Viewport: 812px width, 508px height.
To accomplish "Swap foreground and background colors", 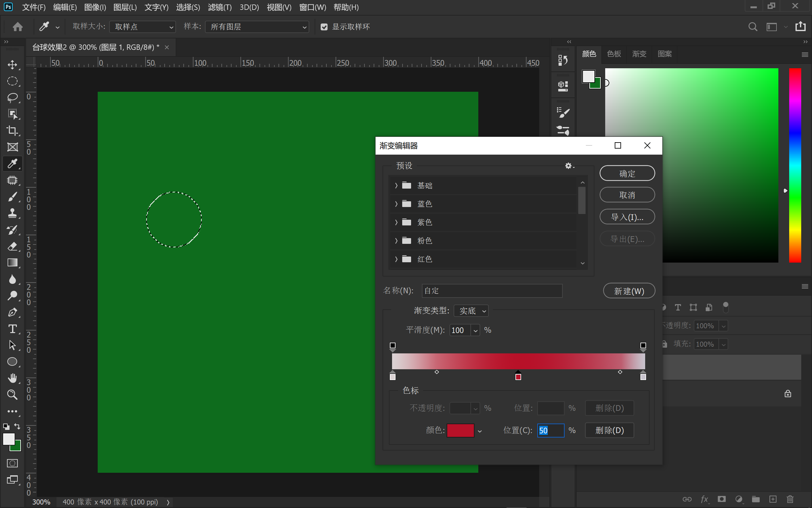I will coord(17,426).
